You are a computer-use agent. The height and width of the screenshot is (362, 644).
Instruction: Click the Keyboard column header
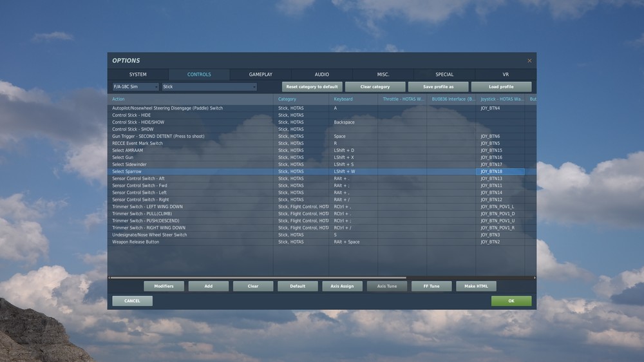coord(343,99)
